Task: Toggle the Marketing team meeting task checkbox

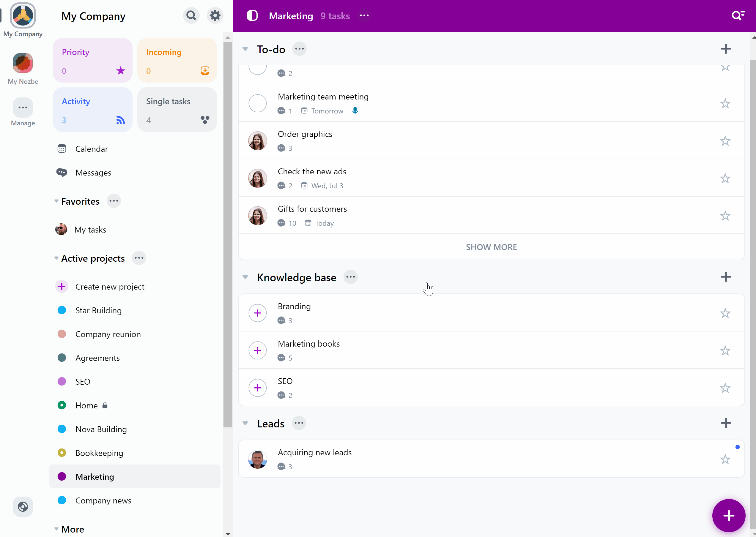Action: (258, 103)
